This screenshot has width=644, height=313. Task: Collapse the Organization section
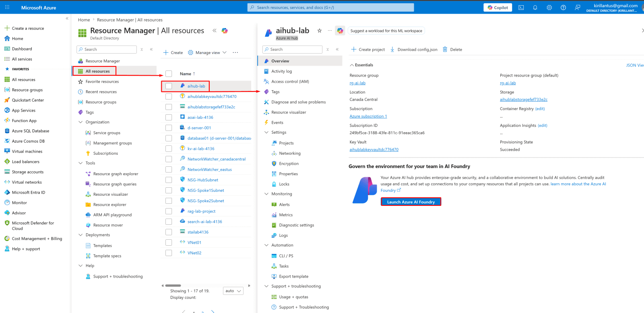pos(80,122)
